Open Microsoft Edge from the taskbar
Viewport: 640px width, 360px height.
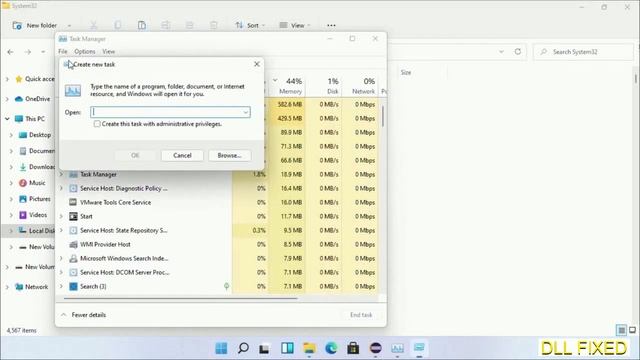tap(331, 348)
